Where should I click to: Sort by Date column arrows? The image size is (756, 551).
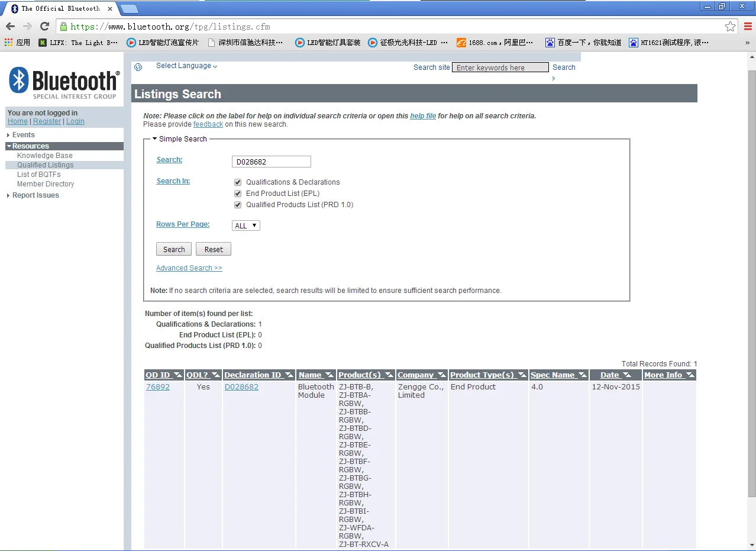[x=628, y=375]
